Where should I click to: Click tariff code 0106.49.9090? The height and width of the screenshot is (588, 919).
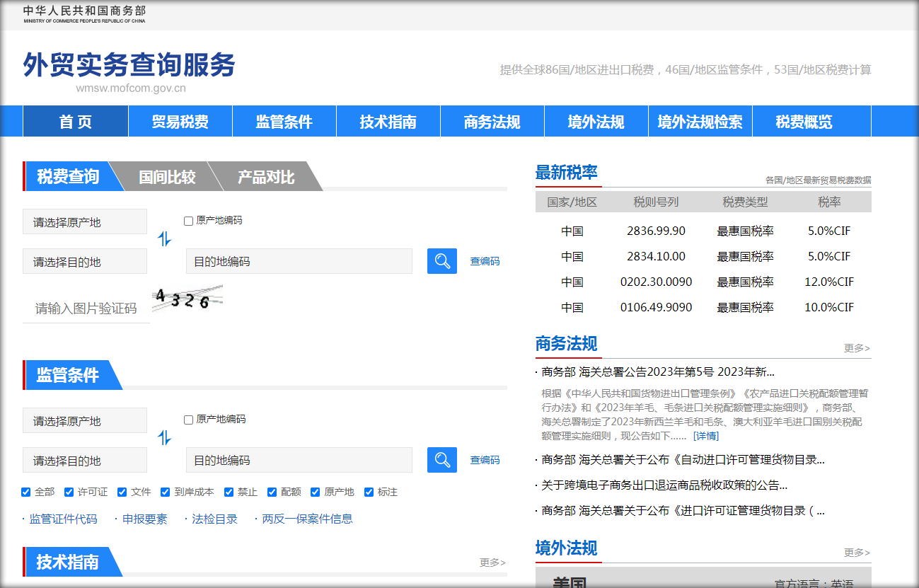coord(657,307)
